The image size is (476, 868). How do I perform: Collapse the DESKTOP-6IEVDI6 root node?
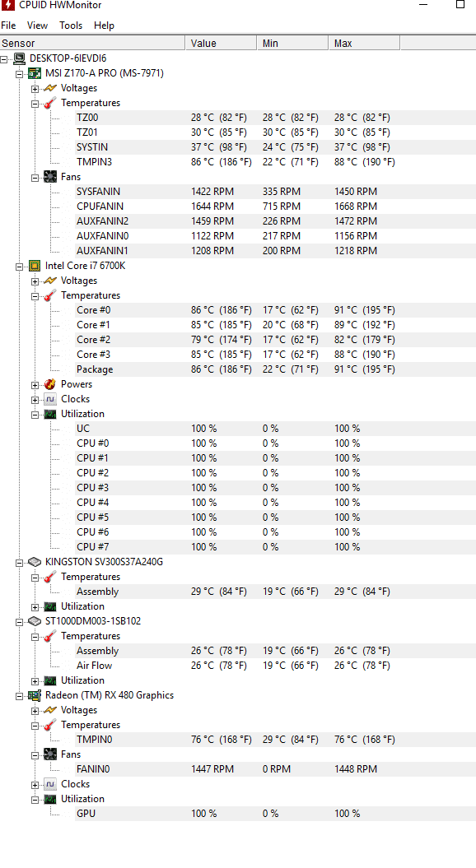click(4, 58)
